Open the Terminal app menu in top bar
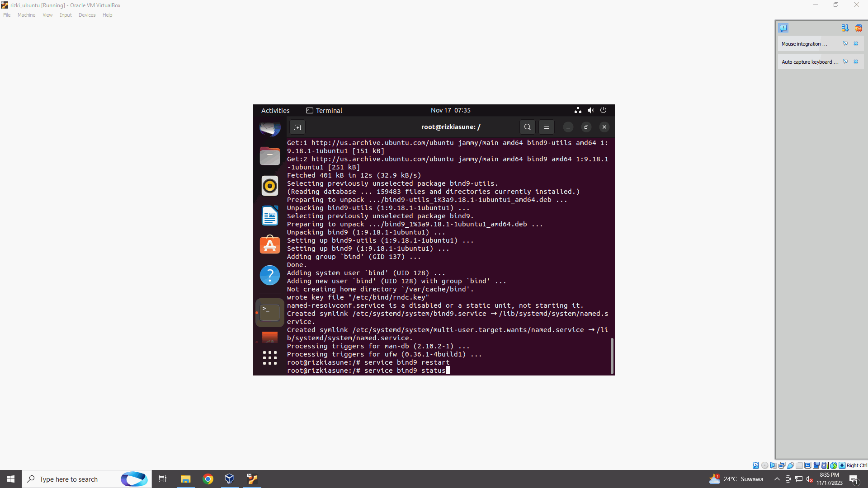The width and height of the screenshot is (868, 488). [x=324, y=111]
